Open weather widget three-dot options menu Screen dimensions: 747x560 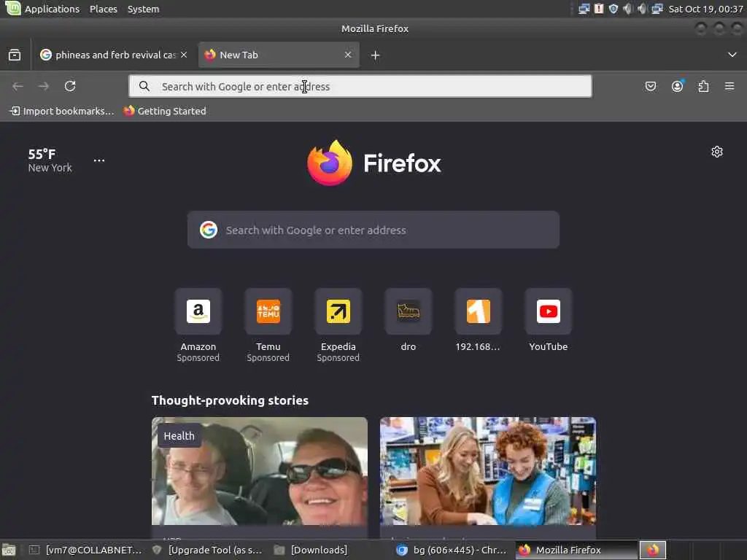click(x=99, y=160)
